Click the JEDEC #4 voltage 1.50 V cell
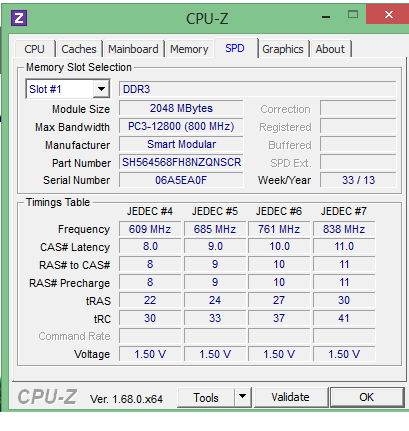Image resolution: width=409 pixels, height=431 pixels. [150, 354]
